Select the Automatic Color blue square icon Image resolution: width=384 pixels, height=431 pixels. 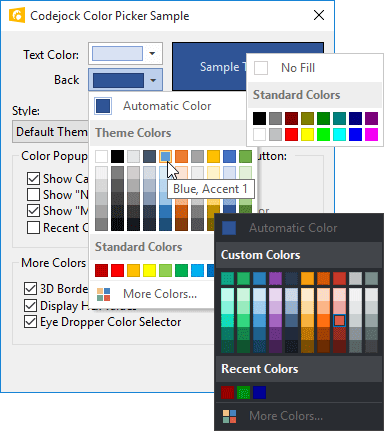[103, 106]
